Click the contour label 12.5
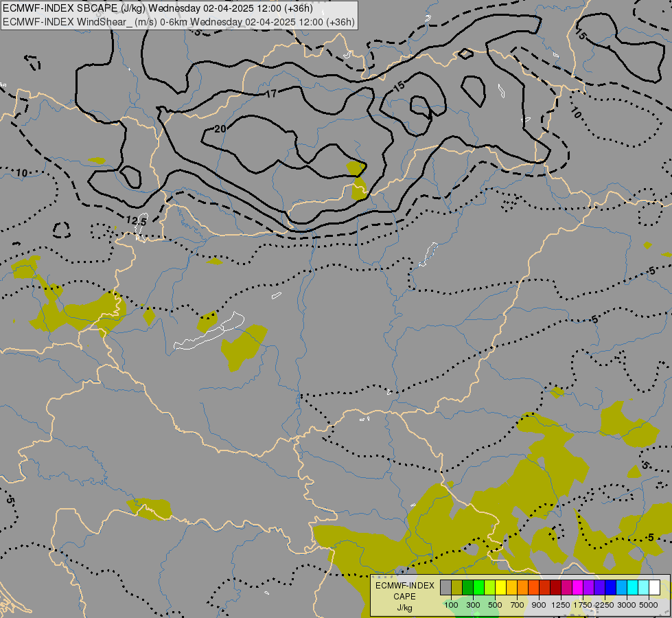 137,221
